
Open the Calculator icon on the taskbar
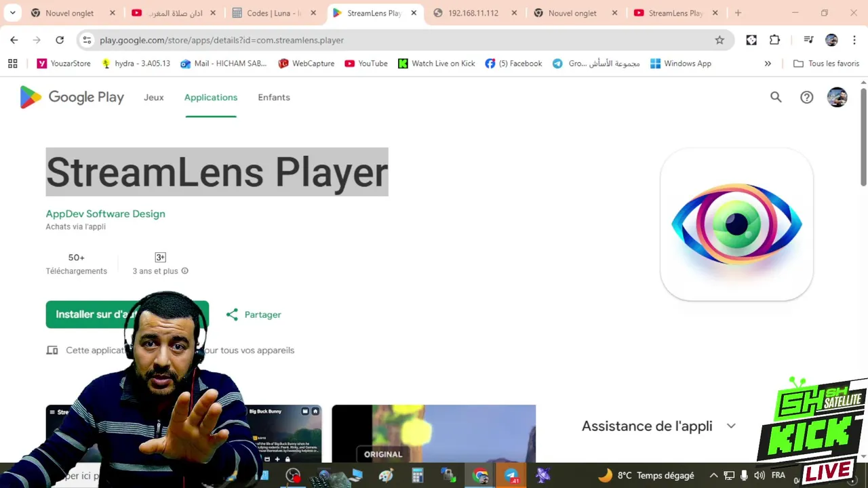418,476
